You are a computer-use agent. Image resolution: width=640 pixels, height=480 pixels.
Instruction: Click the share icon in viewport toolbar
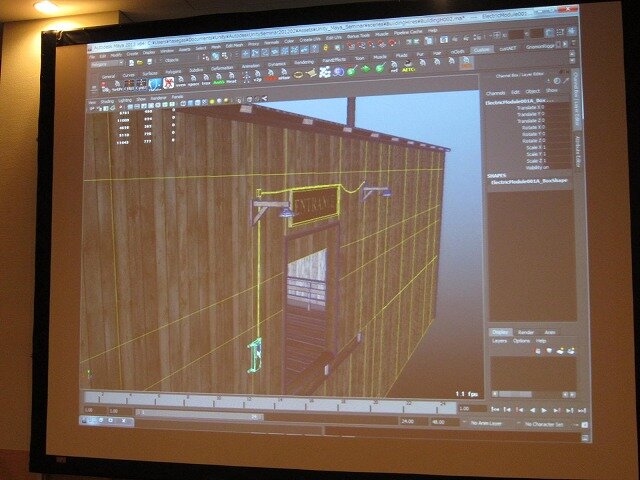[x=264, y=98]
